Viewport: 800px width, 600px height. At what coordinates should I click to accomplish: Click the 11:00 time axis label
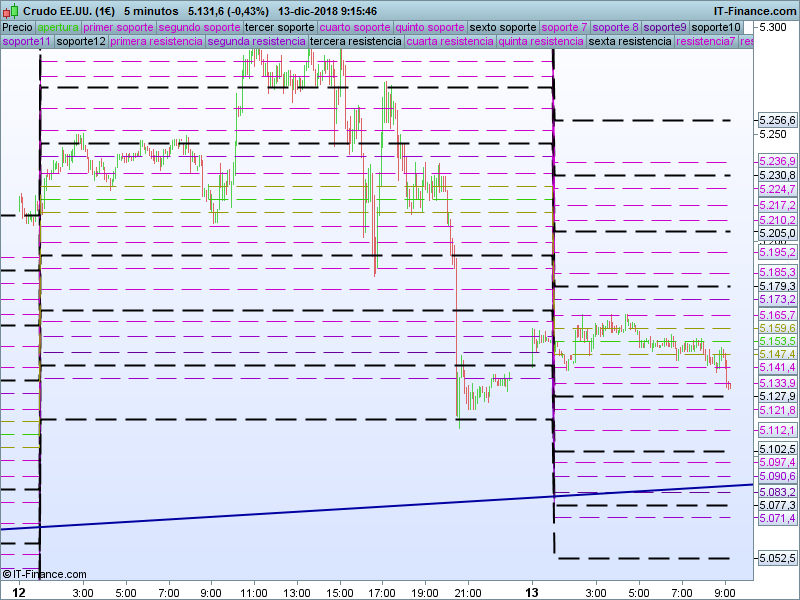point(254,593)
